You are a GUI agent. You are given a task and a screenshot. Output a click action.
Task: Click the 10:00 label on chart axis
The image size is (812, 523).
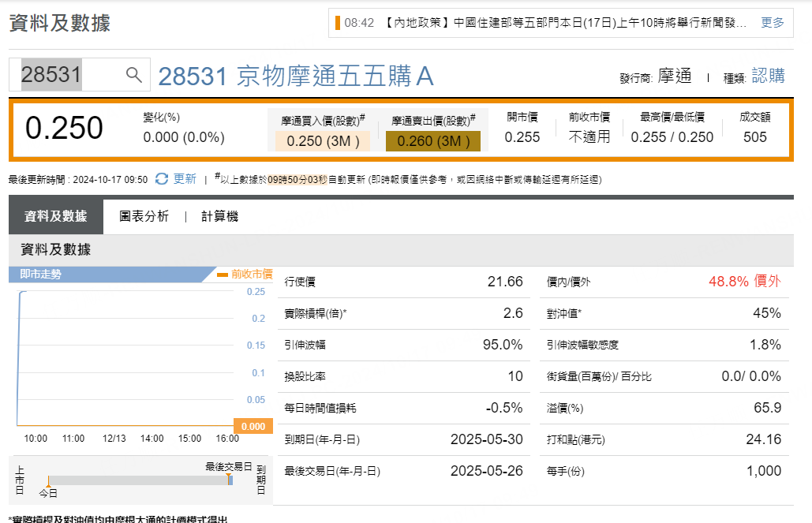(36, 439)
